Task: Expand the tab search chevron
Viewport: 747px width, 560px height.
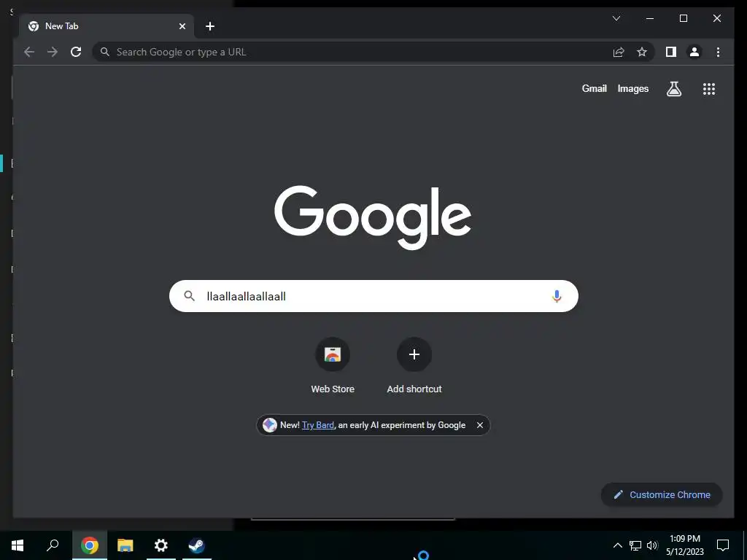Action: pyautogui.click(x=616, y=18)
